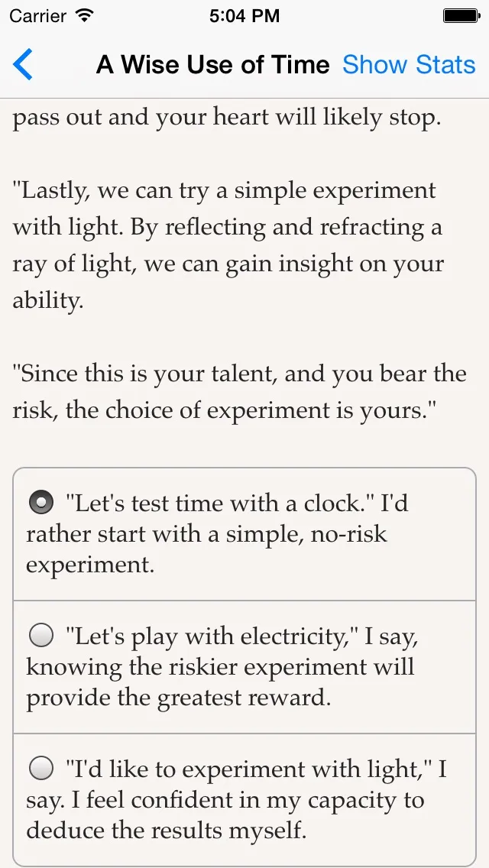
Task: Select the light experiment radio button
Action: (x=41, y=767)
